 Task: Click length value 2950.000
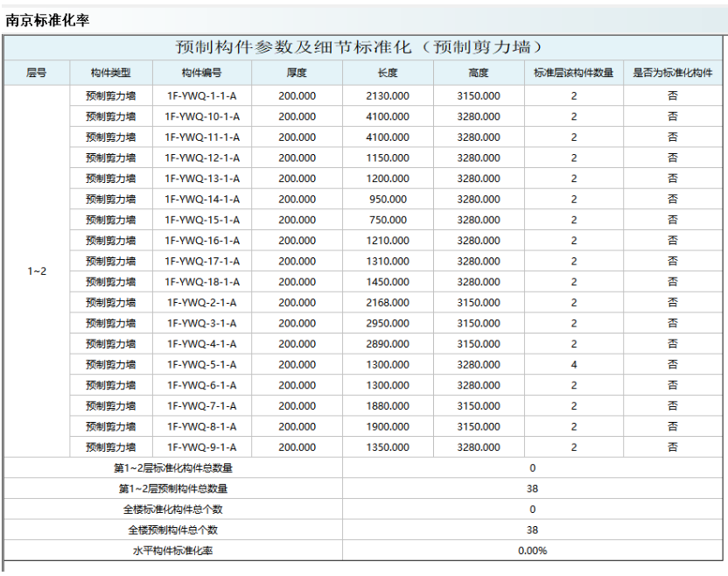pos(388,323)
